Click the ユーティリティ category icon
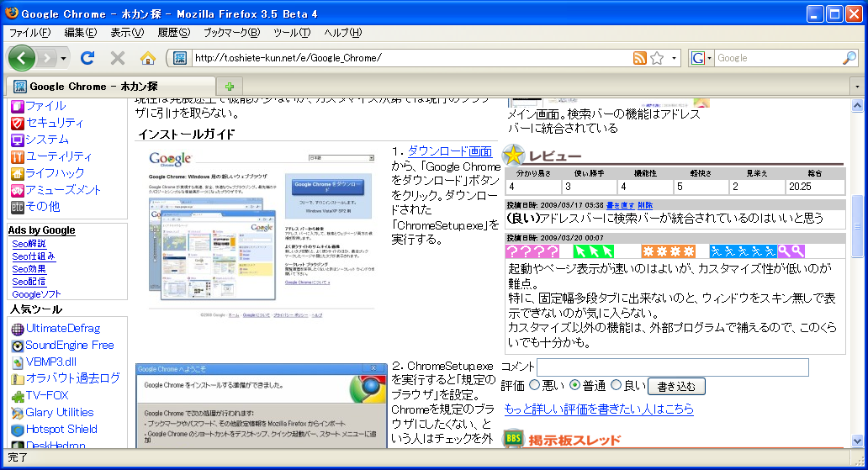868x470 pixels. (18, 156)
